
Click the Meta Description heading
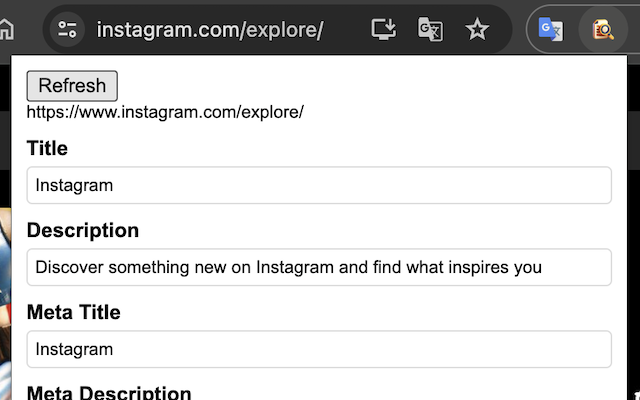(109, 393)
